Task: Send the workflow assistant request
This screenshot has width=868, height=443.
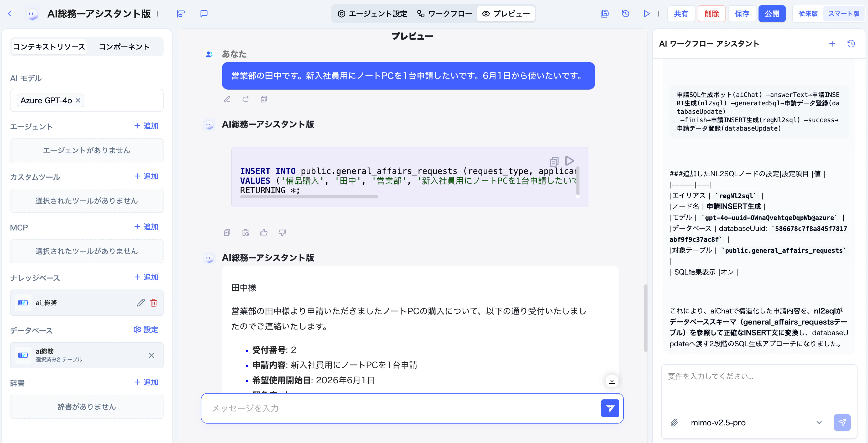Action: [842, 423]
